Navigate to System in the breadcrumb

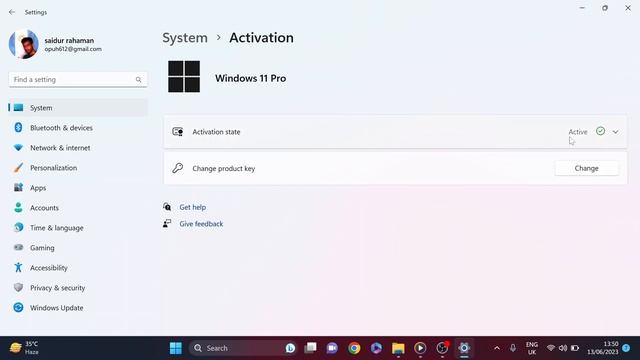click(x=185, y=38)
